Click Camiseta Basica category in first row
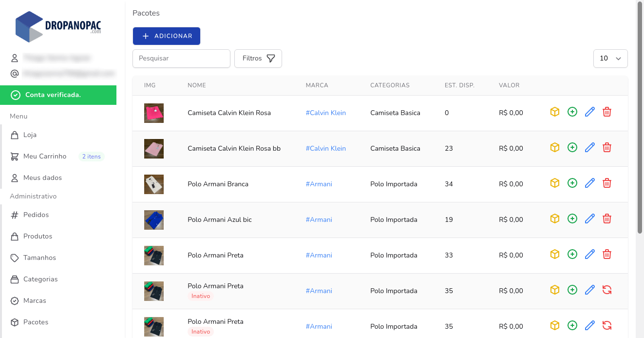The width and height of the screenshot is (644, 338). point(395,113)
